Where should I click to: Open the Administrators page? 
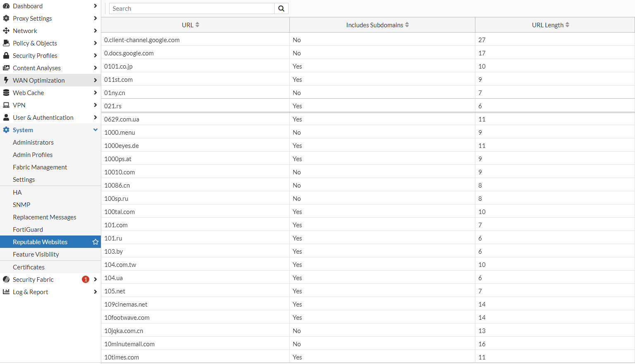click(x=33, y=143)
